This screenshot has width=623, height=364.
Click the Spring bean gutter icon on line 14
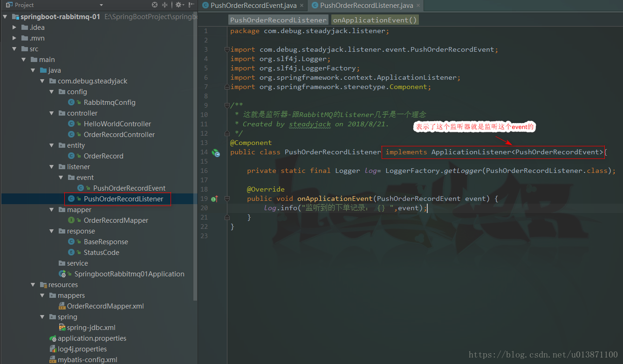click(x=216, y=152)
